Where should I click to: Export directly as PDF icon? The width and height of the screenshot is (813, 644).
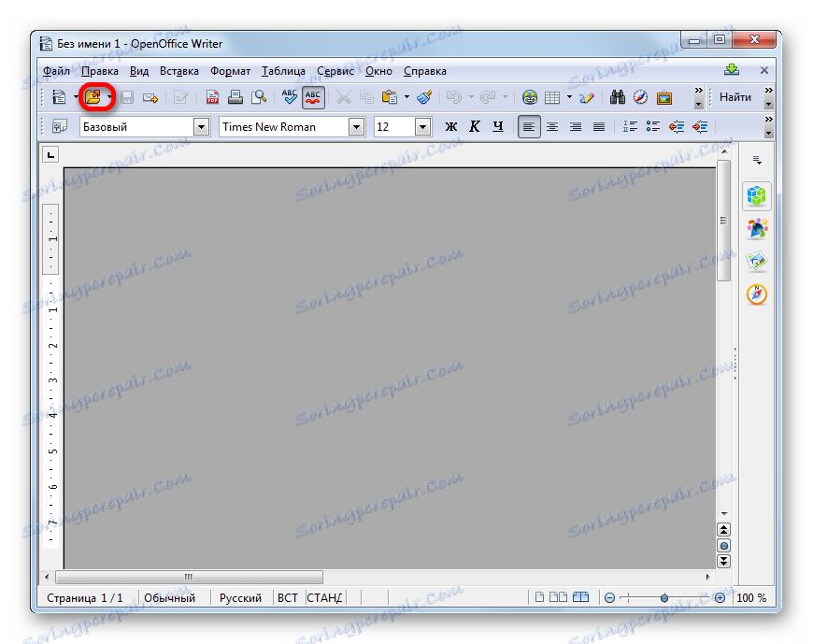(212, 97)
